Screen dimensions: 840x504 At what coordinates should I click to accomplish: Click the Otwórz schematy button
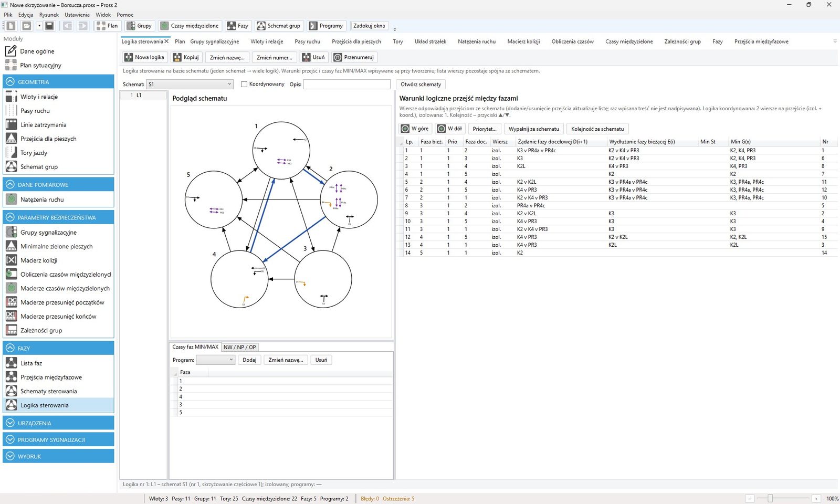421,84
